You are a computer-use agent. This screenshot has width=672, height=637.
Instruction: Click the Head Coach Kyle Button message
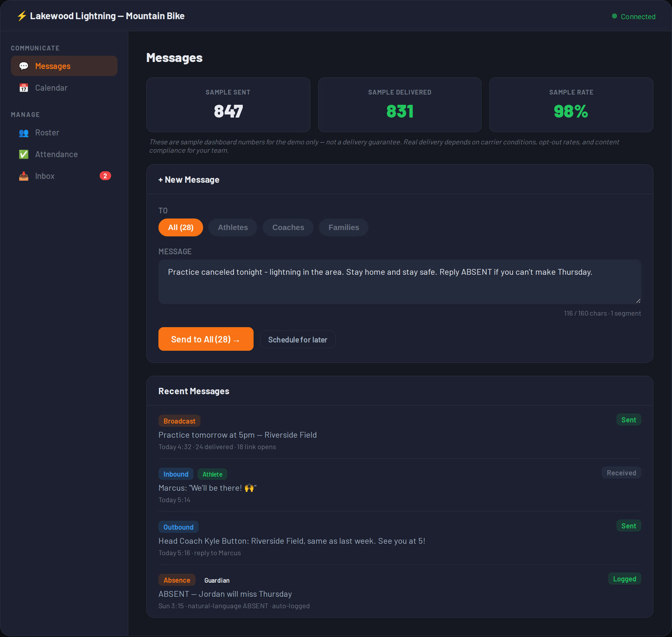292,541
